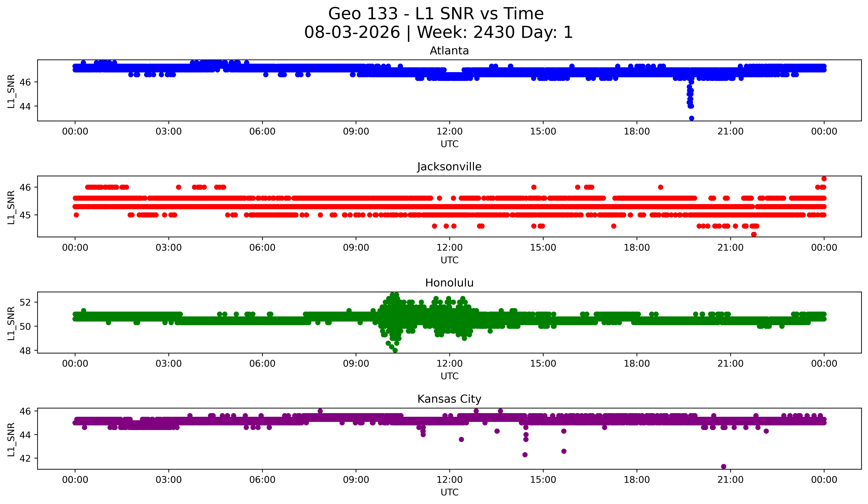Click the Honolulu subplot title

tap(449, 283)
